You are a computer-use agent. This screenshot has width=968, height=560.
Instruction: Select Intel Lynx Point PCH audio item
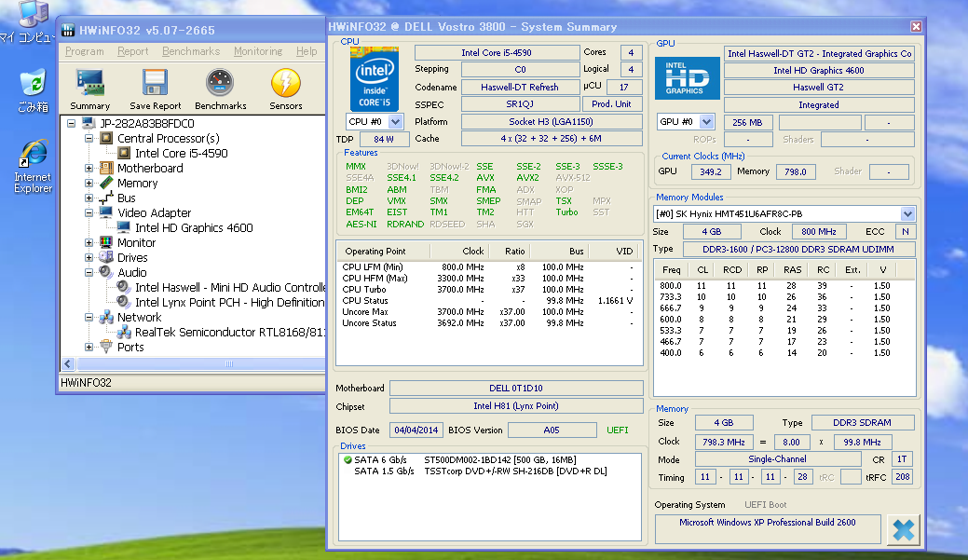pos(229,303)
